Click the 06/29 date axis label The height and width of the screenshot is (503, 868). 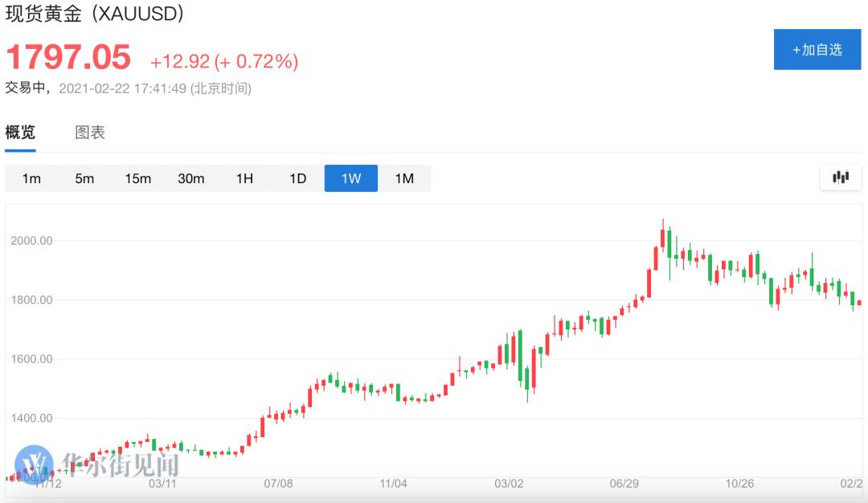623,484
